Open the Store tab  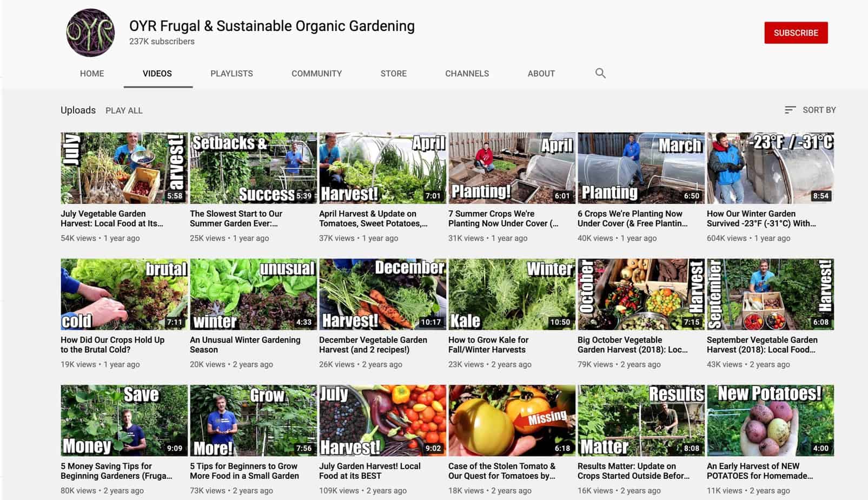393,74
